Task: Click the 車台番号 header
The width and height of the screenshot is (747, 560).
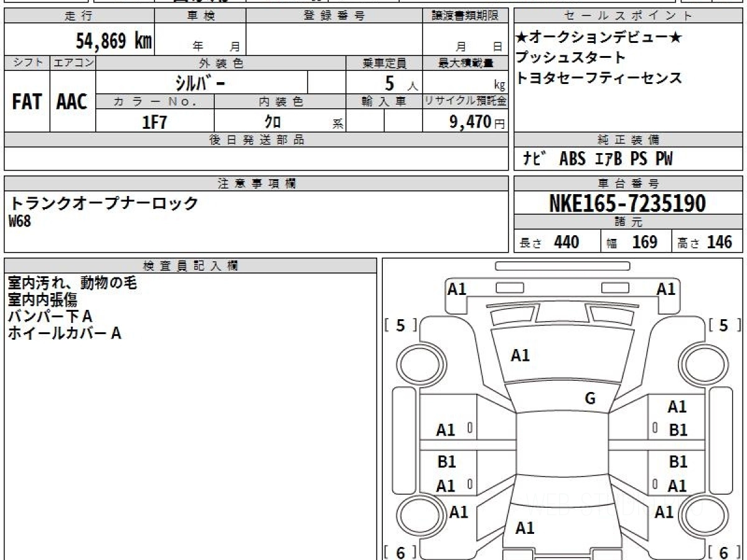Action: (629, 184)
